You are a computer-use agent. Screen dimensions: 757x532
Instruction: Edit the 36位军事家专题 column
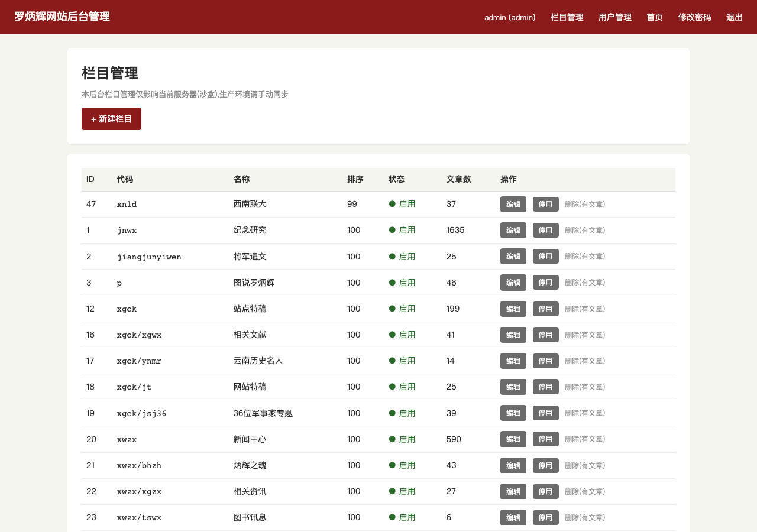pos(513,413)
